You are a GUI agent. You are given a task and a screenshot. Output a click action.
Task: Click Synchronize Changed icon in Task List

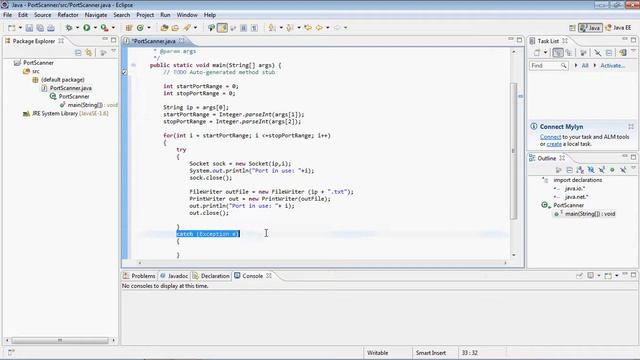[x=623, y=53]
